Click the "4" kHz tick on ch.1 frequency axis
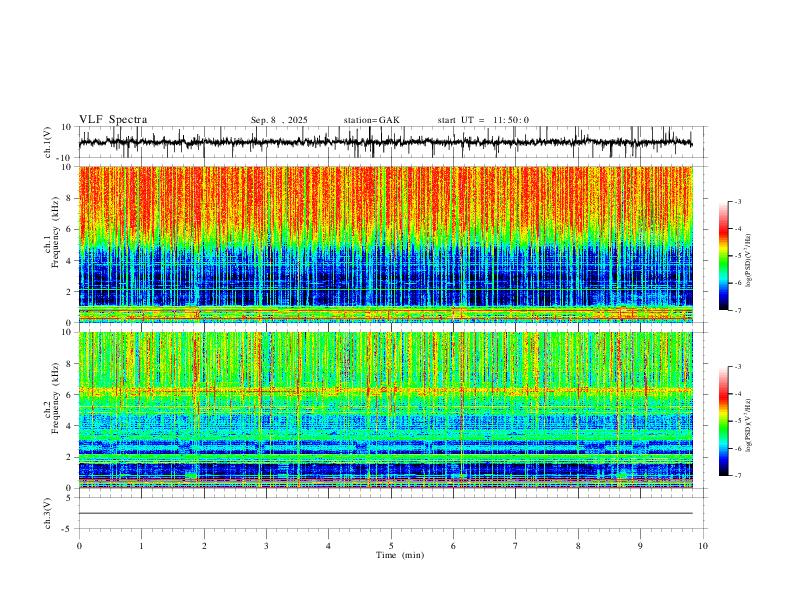Screen dimensions: 792x612 pos(69,260)
